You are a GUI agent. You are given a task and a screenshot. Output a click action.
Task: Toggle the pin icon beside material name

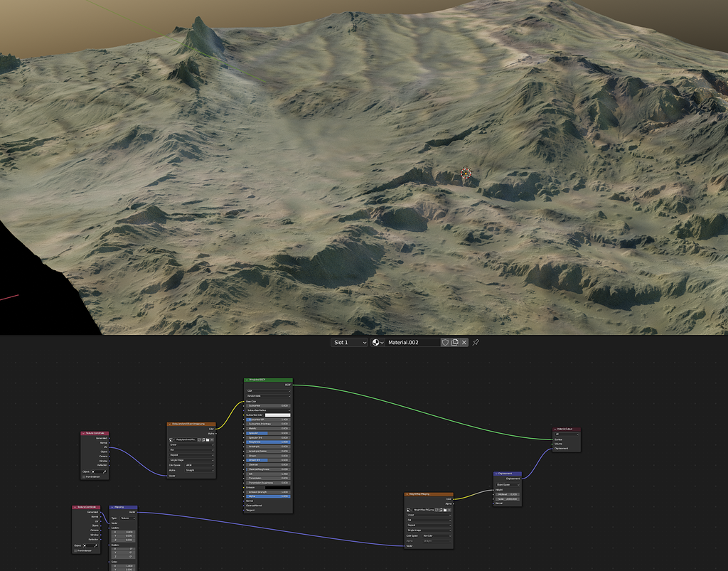pos(476,343)
